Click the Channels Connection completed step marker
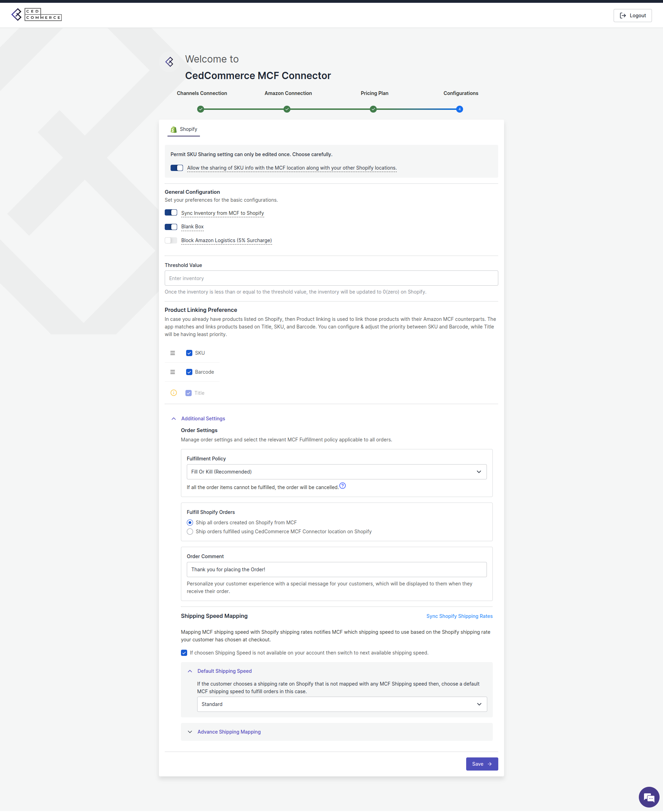The image size is (663, 812). (x=201, y=109)
